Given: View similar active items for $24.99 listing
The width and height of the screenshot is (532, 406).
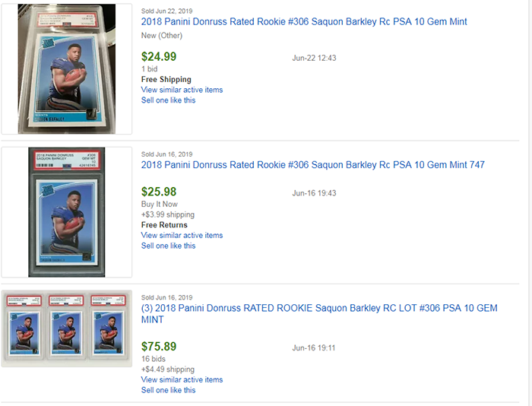Looking at the screenshot, I should click(182, 90).
